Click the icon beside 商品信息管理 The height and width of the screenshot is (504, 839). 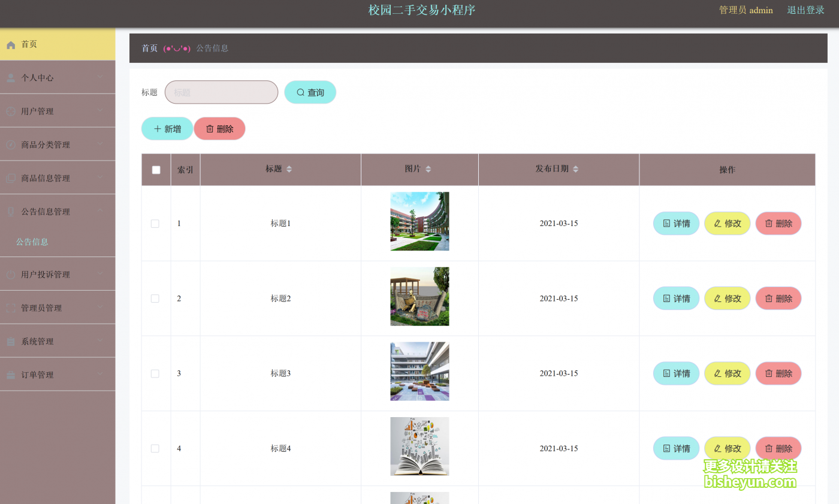coord(11,179)
